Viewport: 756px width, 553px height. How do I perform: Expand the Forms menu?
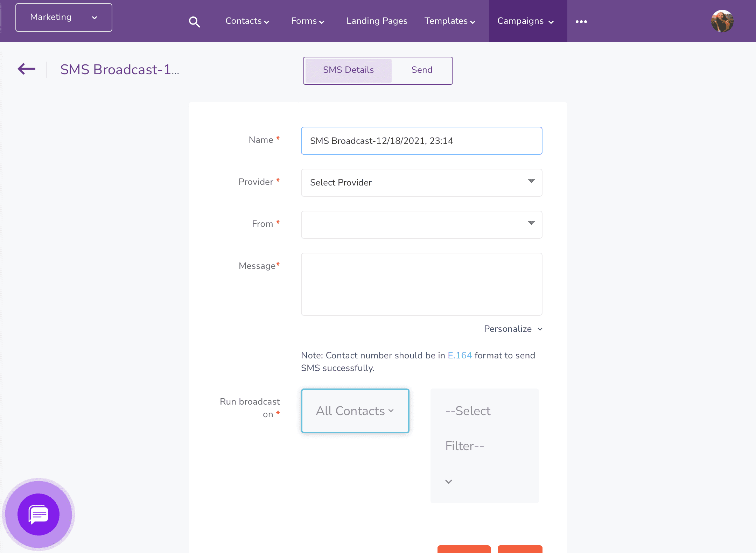click(307, 21)
